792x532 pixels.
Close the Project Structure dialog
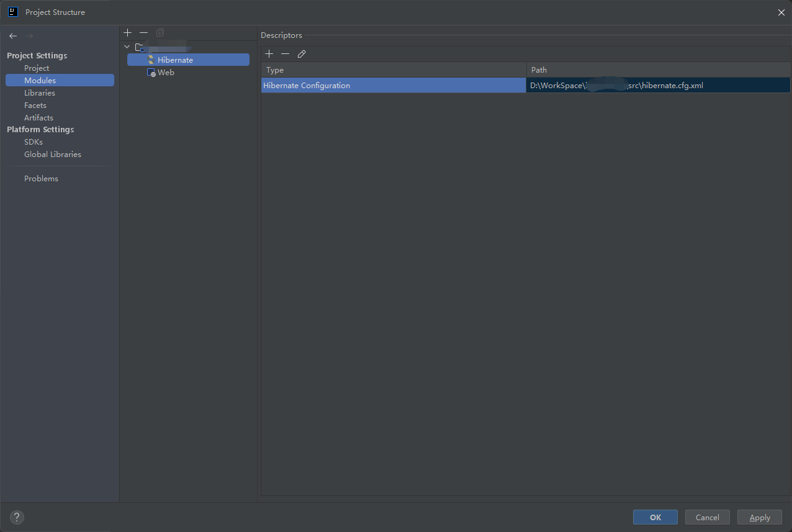pos(781,12)
